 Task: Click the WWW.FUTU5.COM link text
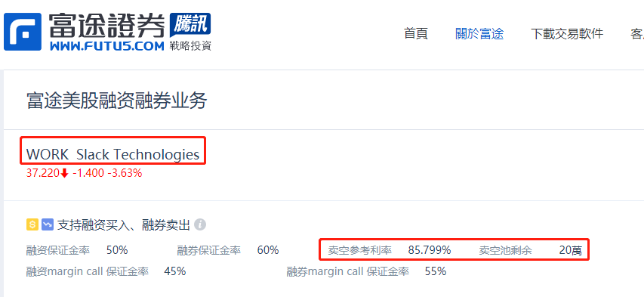[107, 45]
